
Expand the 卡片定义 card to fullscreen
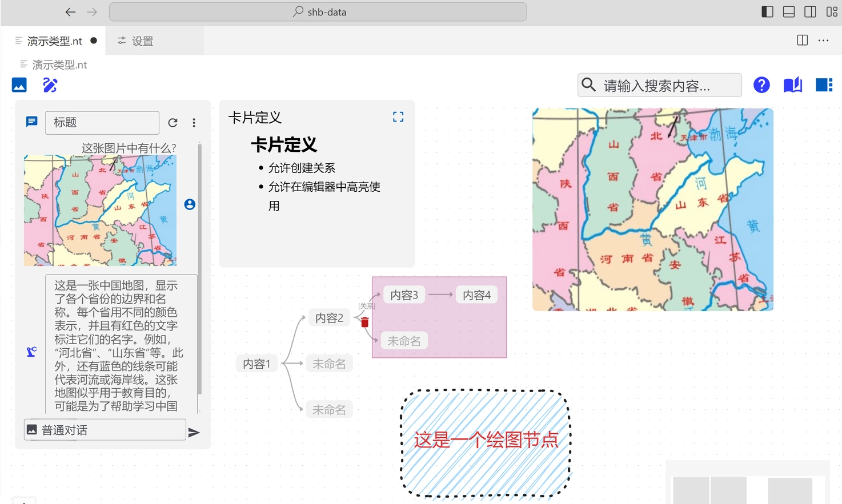tap(398, 117)
